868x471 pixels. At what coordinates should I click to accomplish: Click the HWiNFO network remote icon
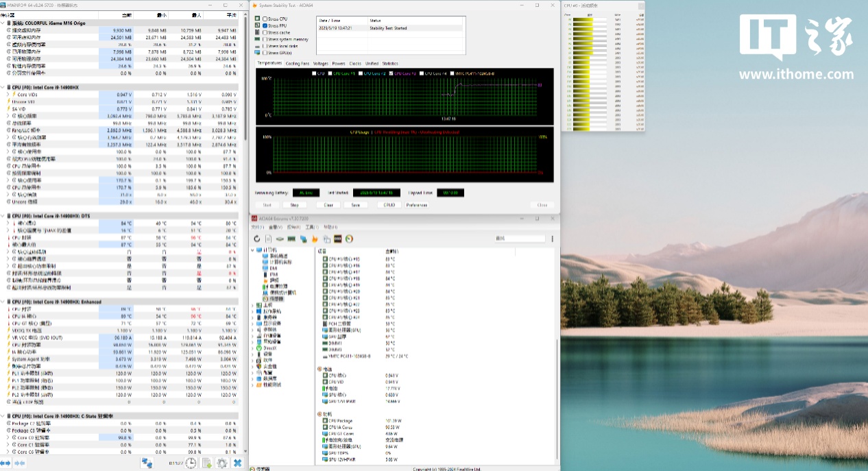(x=147, y=463)
